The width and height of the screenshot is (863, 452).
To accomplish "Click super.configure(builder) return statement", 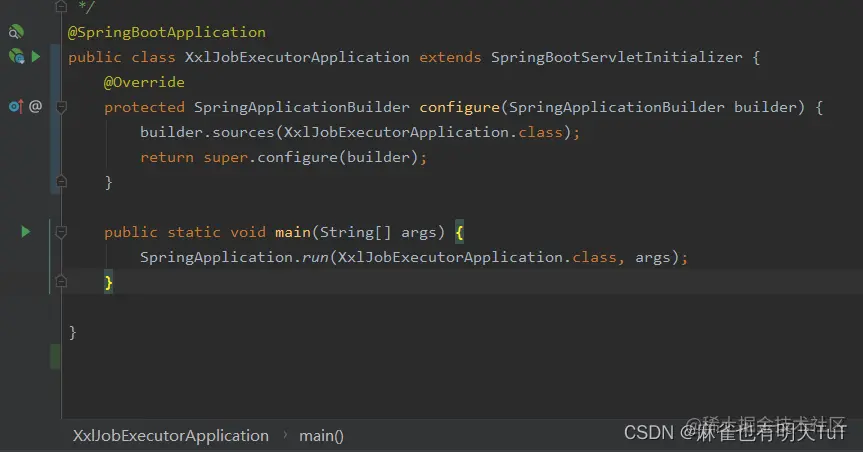I will point(283,157).
